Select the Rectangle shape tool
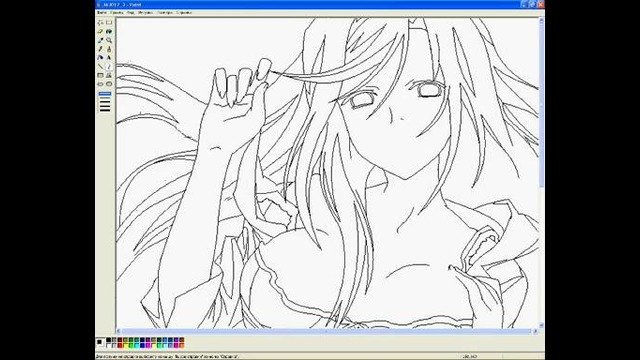Screen dimensions: 640x360 [100, 75]
